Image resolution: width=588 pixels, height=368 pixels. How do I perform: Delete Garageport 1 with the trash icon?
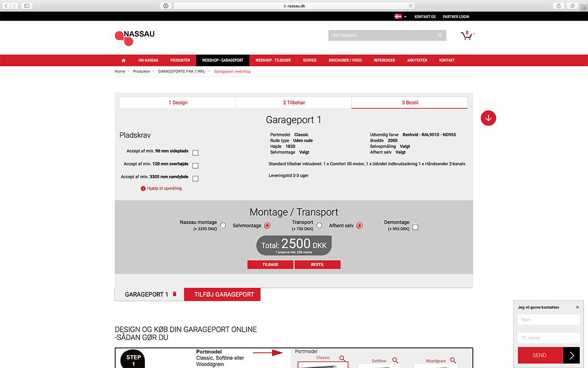(174, 294)
